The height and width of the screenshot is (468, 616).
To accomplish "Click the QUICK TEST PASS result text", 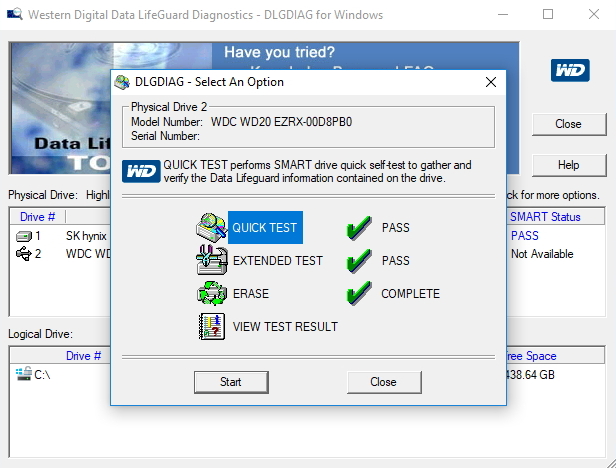I will click(x=396, y=228).
